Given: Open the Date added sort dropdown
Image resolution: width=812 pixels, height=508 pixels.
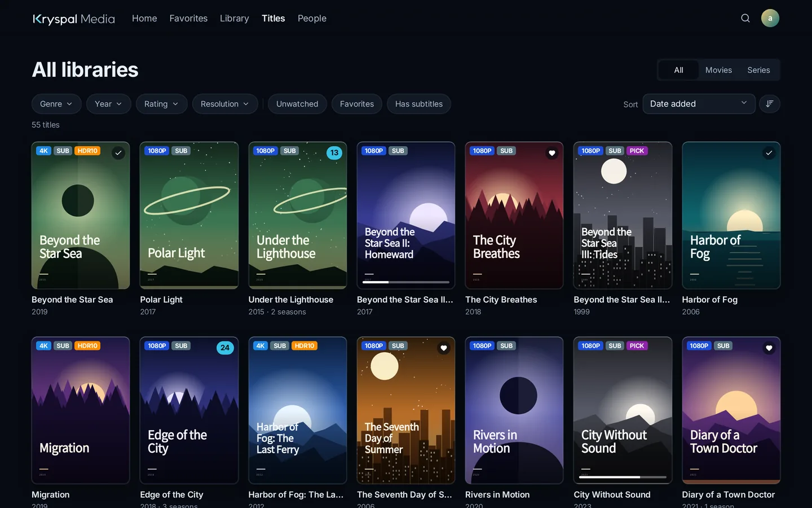Looking at the screenshot, I should click(x=699, y=104).
